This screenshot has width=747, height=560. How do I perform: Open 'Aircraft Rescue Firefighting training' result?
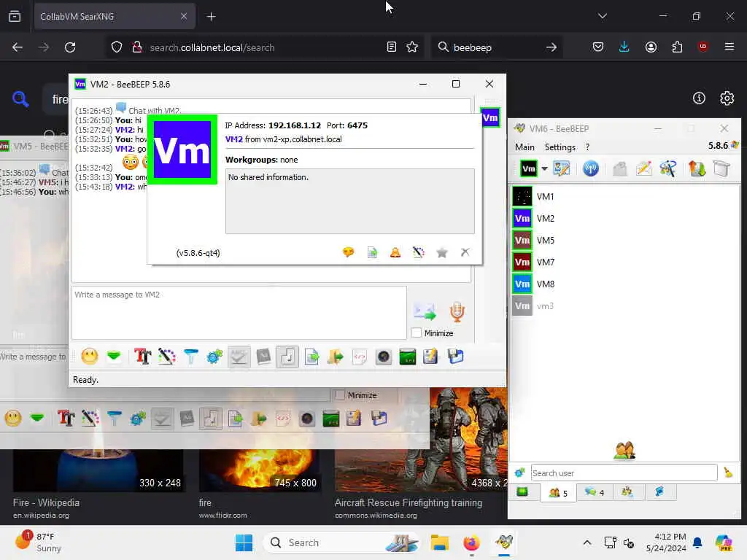(409, 503)
